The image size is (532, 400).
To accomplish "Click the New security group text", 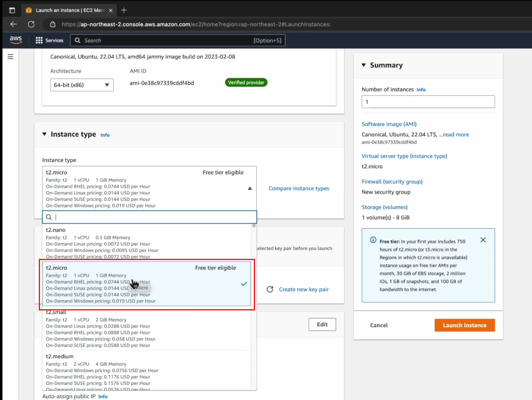I will 386,192.
